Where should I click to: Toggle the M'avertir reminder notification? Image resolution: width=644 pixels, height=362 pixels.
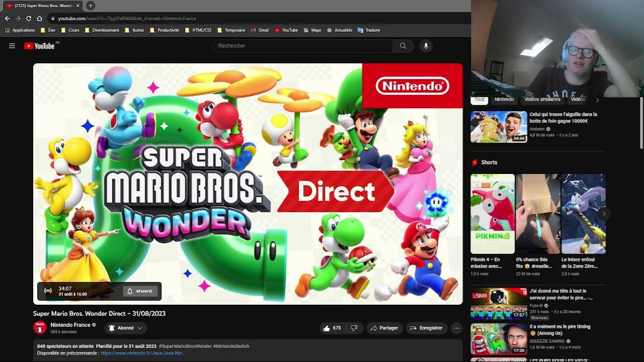[x=140, y=291]
